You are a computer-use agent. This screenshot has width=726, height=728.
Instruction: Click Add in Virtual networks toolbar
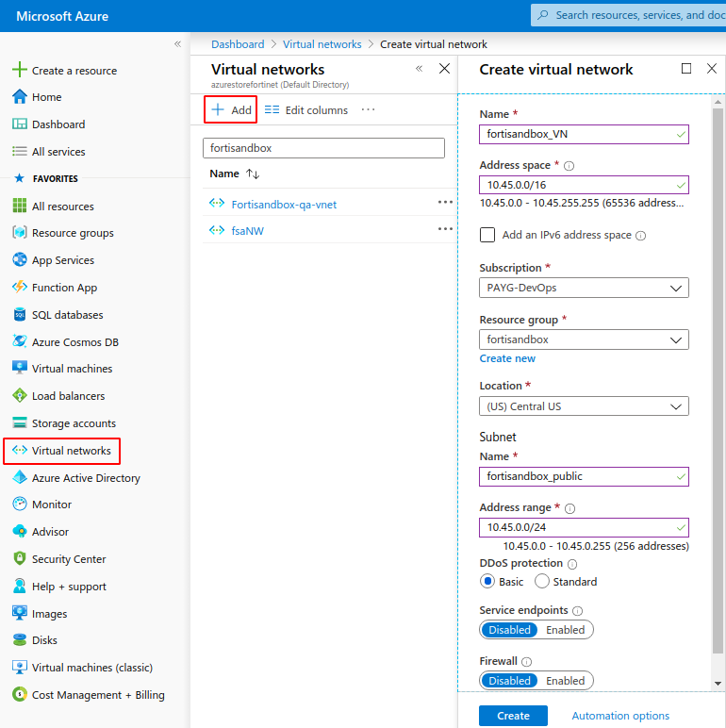(231, 110)
